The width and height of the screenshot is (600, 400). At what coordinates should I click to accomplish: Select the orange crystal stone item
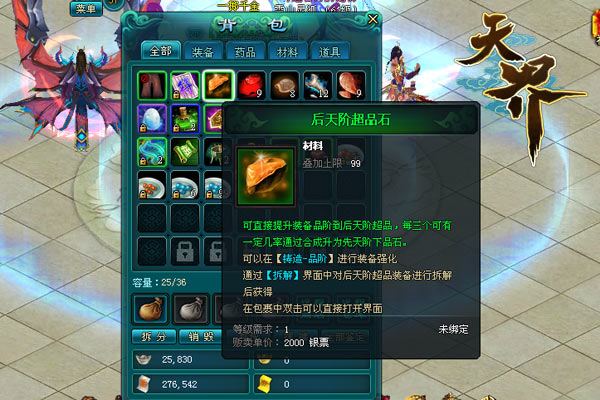(x=218, y=85)
